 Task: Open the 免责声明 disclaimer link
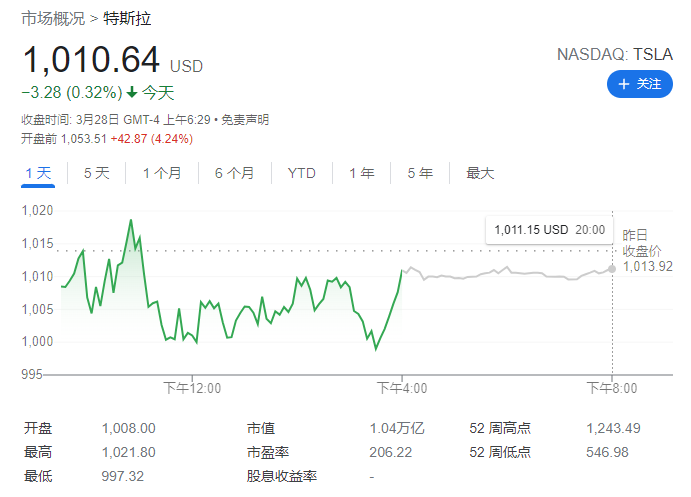click(x=245, y=120)
